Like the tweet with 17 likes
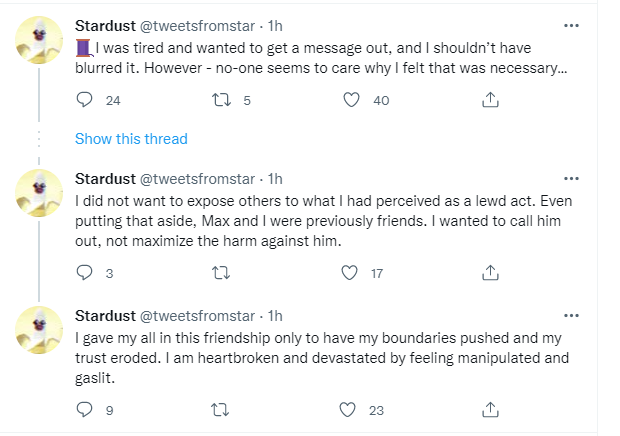620x436 pixels. tap(349, 272)
